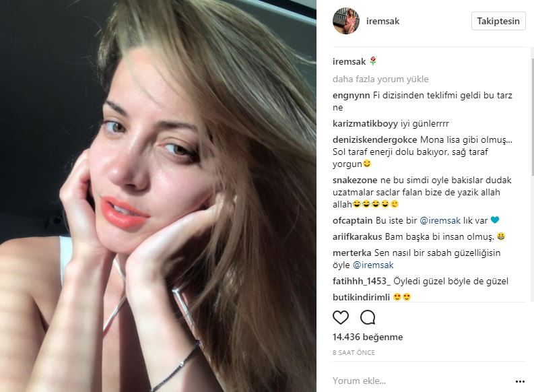Click the speech bubble comment icon
Screen dimensions: 534x392
click(368, 317)
